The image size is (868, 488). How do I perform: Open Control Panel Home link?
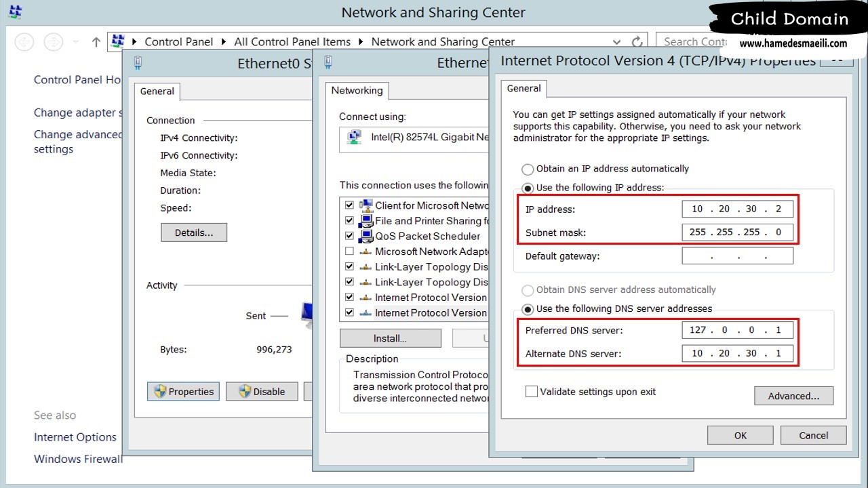(78, 80)
